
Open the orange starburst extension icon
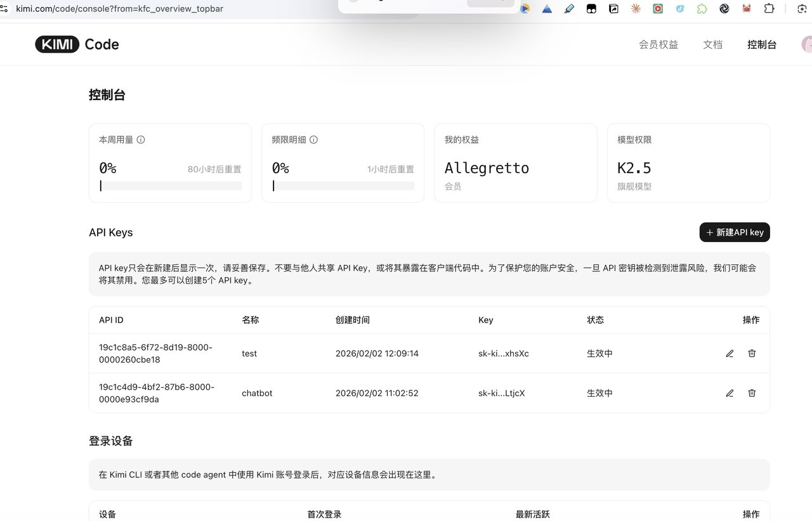636,9
